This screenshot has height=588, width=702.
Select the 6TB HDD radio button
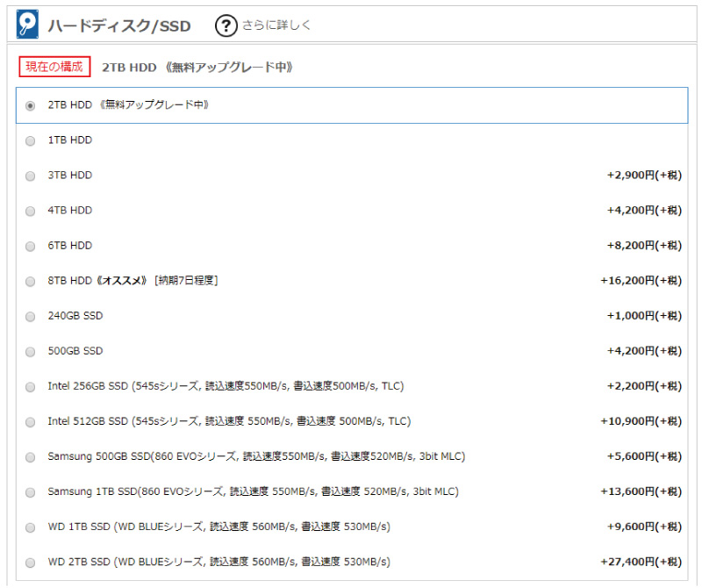[x=30, y=247]
